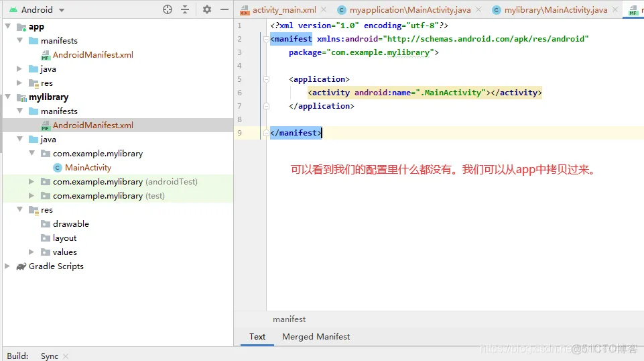Switch to Merged Manifest view
The height and width of the screenshot is (361, 644).
[x=316, y=337]
